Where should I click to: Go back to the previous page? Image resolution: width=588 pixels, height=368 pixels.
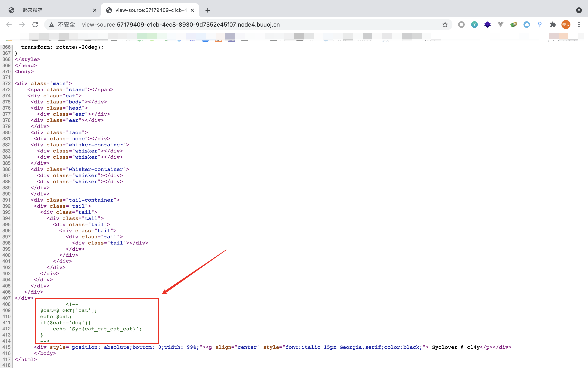point(9,25)
